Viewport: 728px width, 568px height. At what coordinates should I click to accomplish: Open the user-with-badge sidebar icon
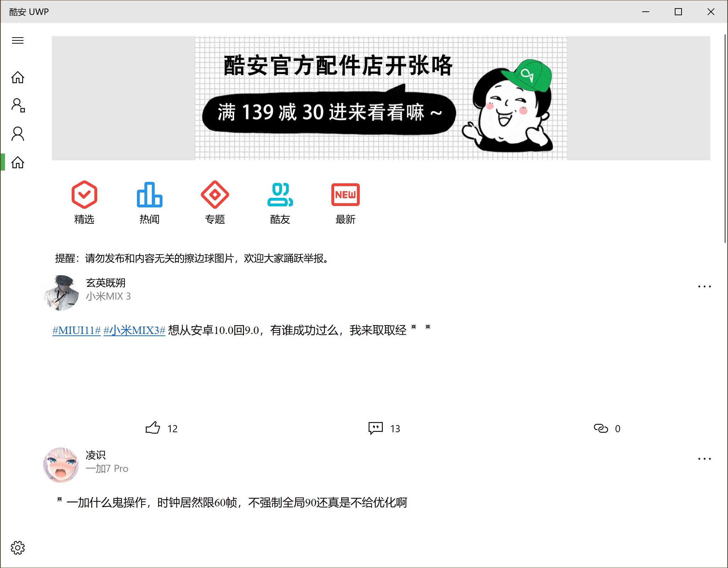[18, 105]
